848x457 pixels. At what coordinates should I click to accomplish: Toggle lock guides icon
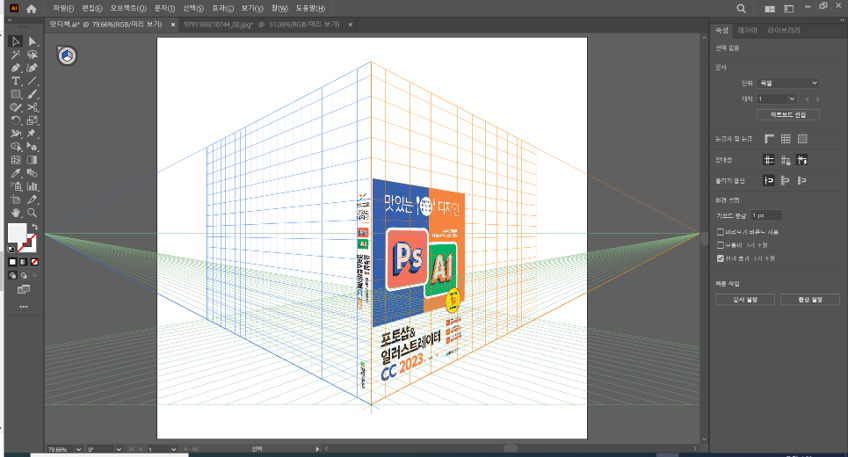click(x=785, y=160)
